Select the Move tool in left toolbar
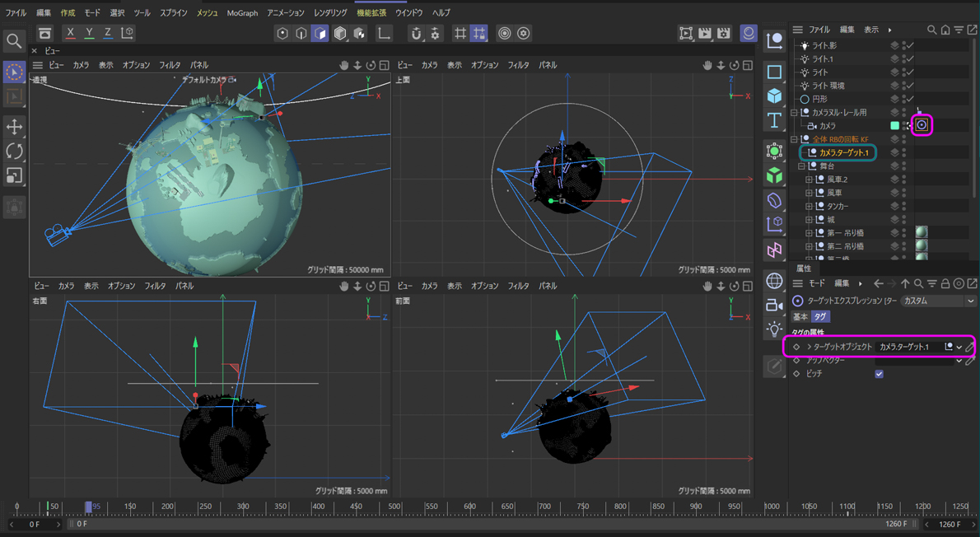Viewport: 980px width, 537px height. point(14,126)
